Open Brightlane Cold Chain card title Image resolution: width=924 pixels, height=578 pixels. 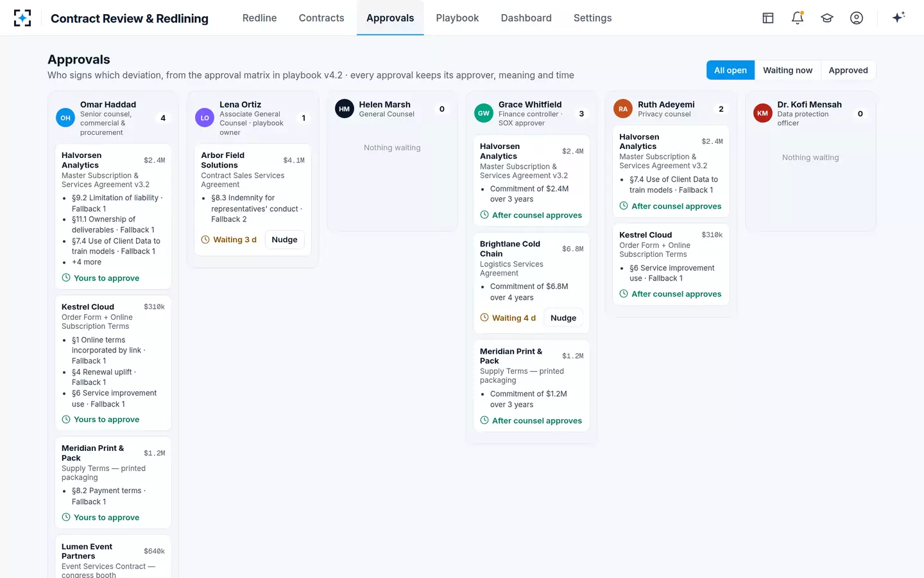coord(510,249)
